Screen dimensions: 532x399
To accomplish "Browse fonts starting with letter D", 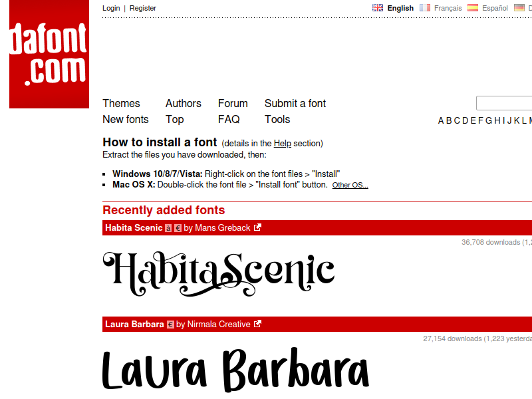I will (465, 120).
